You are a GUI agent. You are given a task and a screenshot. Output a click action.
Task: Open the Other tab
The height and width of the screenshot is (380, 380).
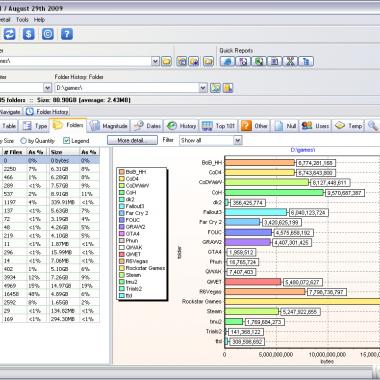pos(255,126)
